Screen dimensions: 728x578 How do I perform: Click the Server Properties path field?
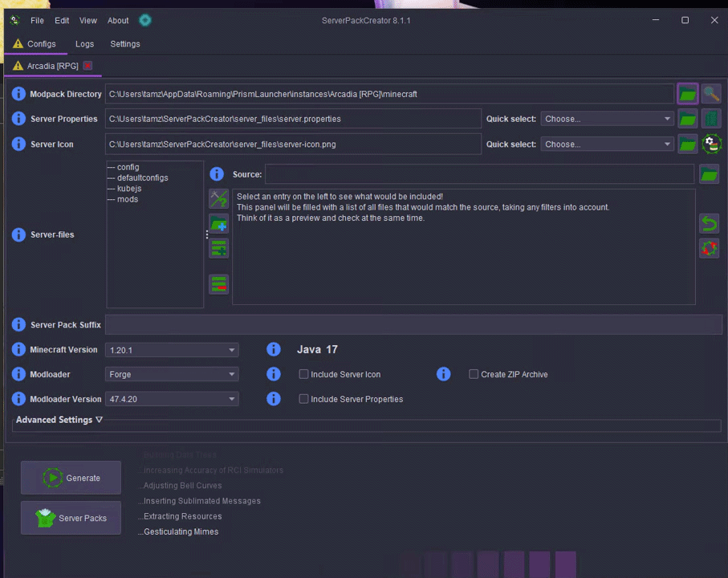coord(294,119)
